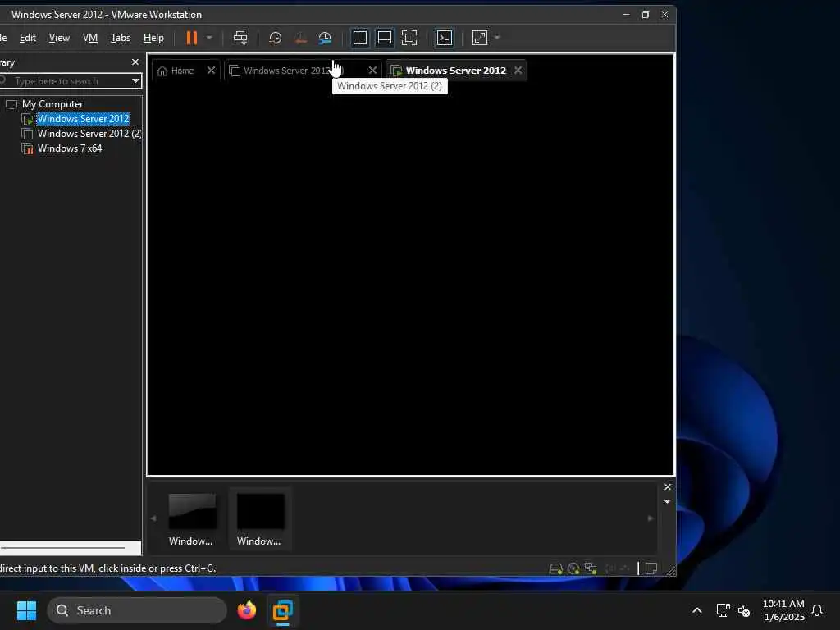Open the Snapshot Manager toolbar icon

tap(325, 38)
